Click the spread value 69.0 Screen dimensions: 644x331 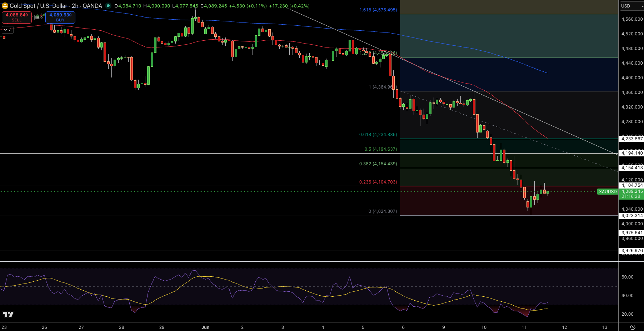click(39, 17)
